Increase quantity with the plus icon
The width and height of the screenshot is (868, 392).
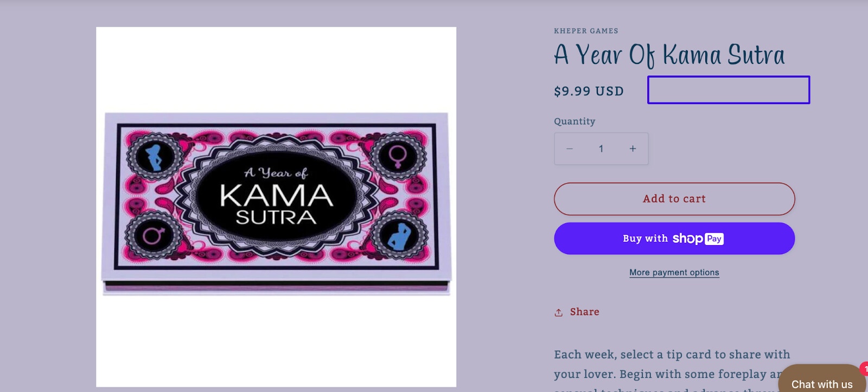(x=633, y=149)
